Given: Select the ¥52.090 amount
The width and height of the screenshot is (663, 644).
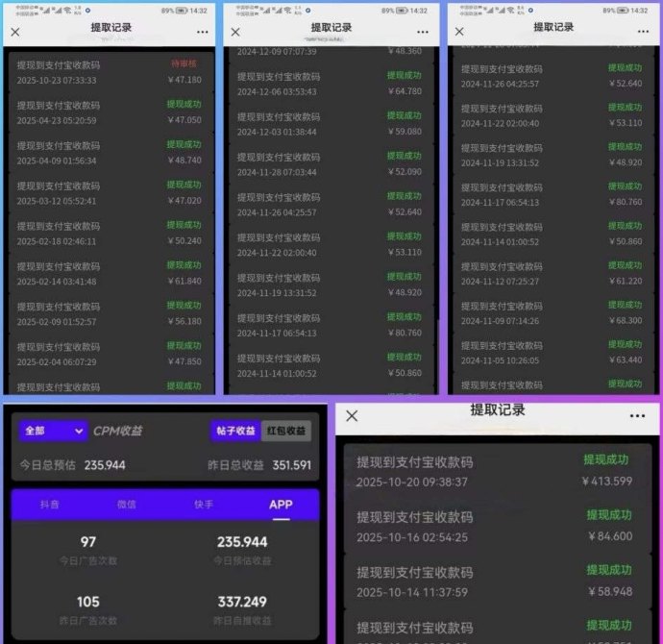Looking at the screenshot, I should pyautogui.click(x=405, y=172).
